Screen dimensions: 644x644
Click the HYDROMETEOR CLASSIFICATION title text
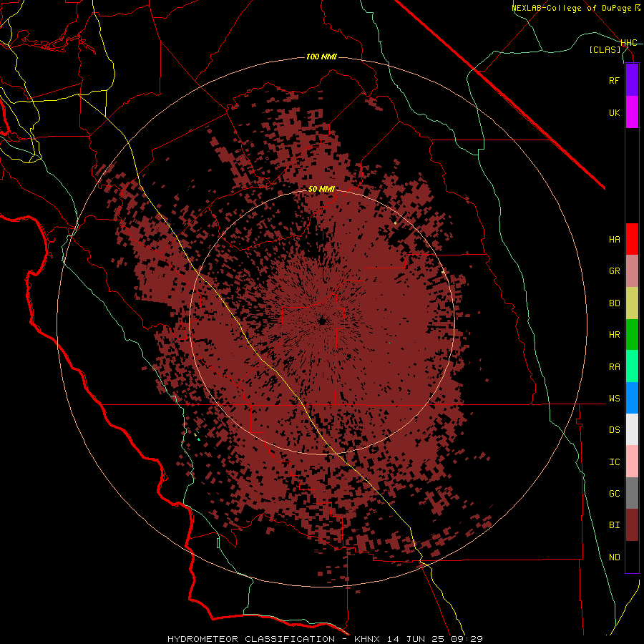251,639
